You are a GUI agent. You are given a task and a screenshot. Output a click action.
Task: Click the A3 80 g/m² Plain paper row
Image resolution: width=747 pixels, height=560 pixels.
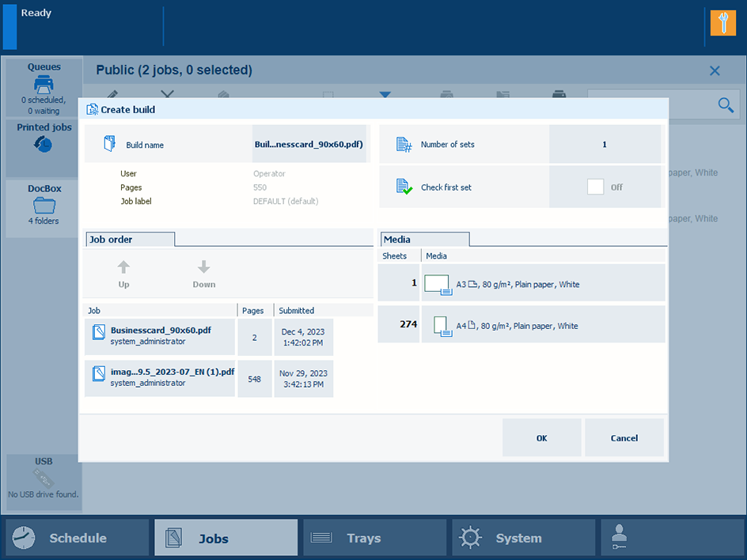(x=521, y=284)
